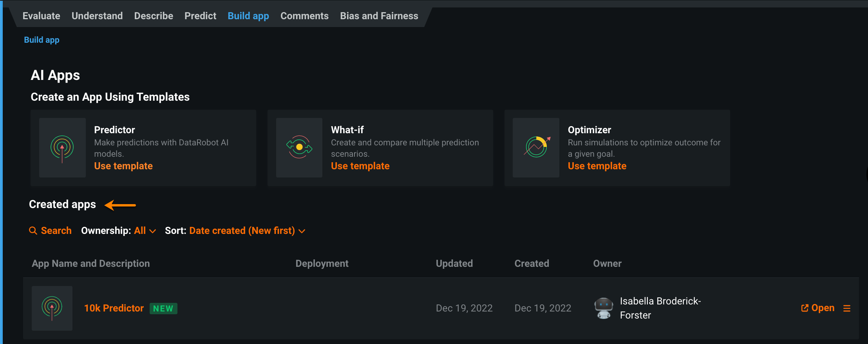Use template link under Predictor
The height and width of the screenshot is (344, 868).
[123, 166]
